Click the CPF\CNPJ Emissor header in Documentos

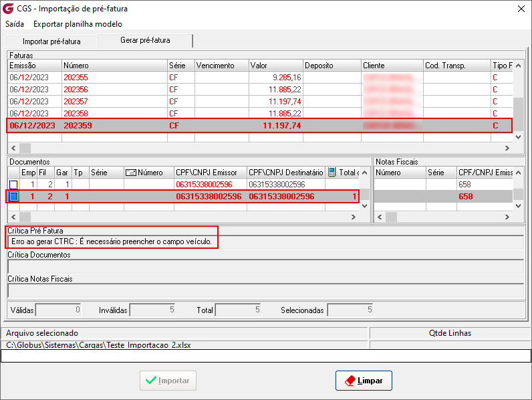pos(211,173)
